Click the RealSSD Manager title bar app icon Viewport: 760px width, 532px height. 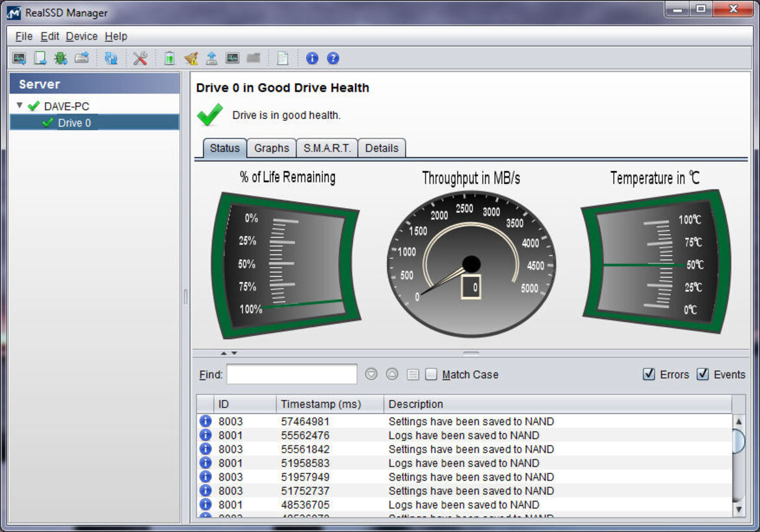point(14,13)
